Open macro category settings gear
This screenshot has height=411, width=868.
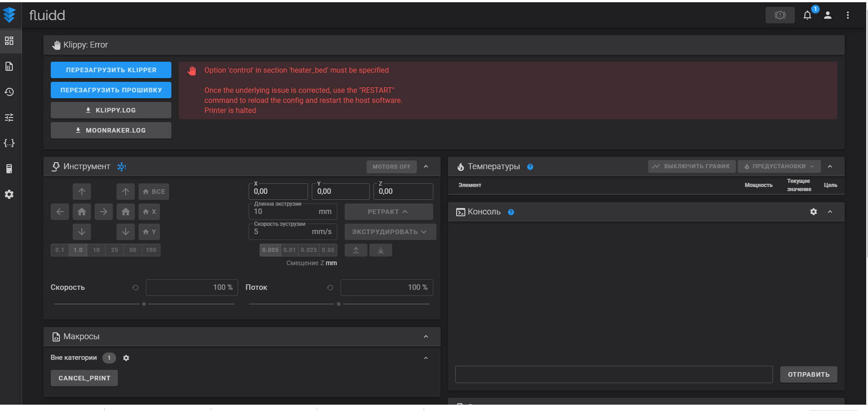click(126, 358)
